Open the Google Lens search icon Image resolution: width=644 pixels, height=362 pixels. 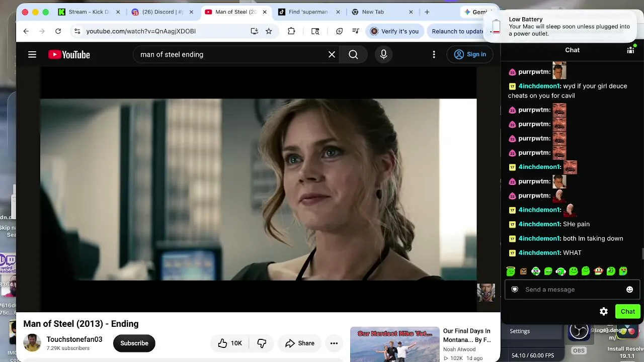coord(315,31)
